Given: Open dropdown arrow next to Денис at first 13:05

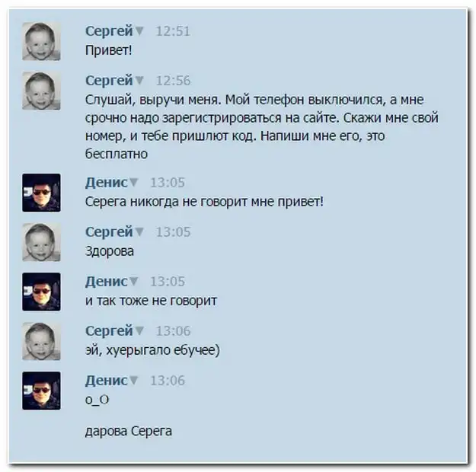Looking at the screenshot, I should [x=134, y=183].
